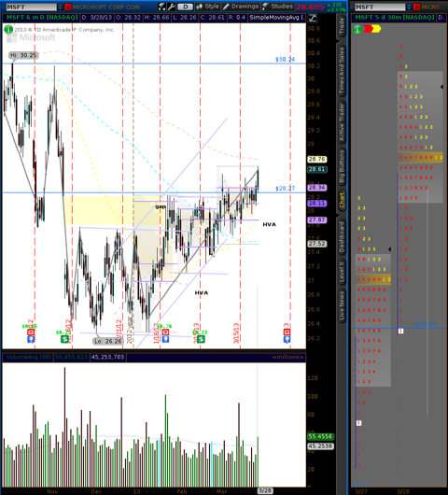Click green info icon on 30m chart

click(357, 29)
